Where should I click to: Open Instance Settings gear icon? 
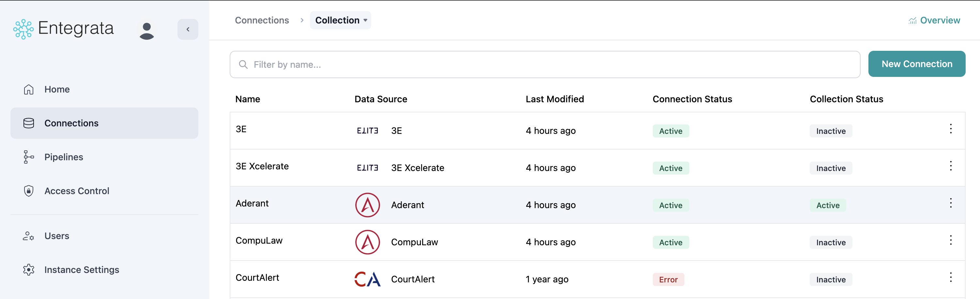[x=28, y=270]
